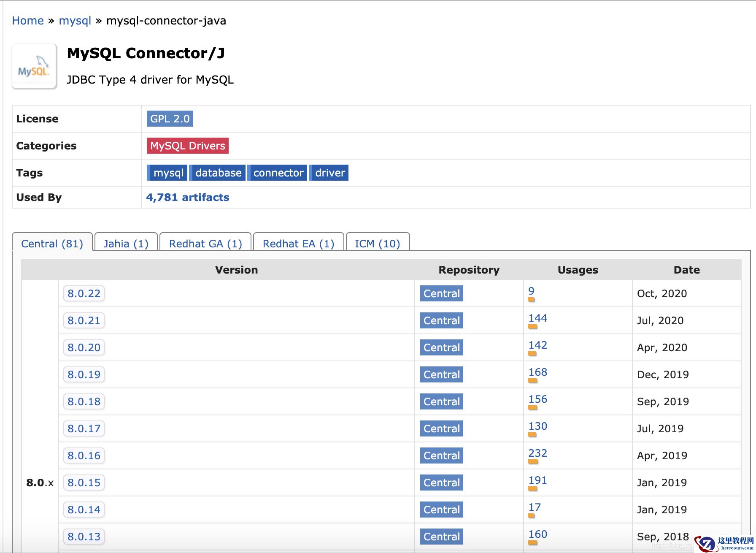This screenshot has height=553, width=756.
Task: Click Central repository badge for 8.0.17
Action: (x=442, y=428)
